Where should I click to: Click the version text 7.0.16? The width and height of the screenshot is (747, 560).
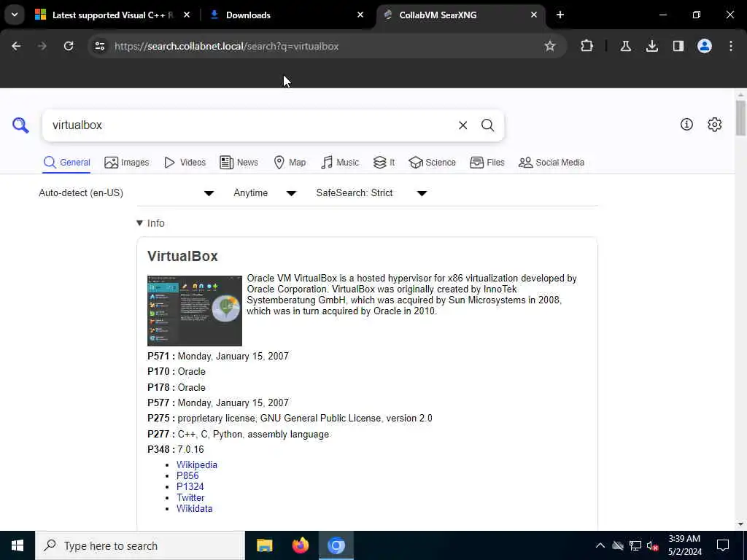[190, 449]
